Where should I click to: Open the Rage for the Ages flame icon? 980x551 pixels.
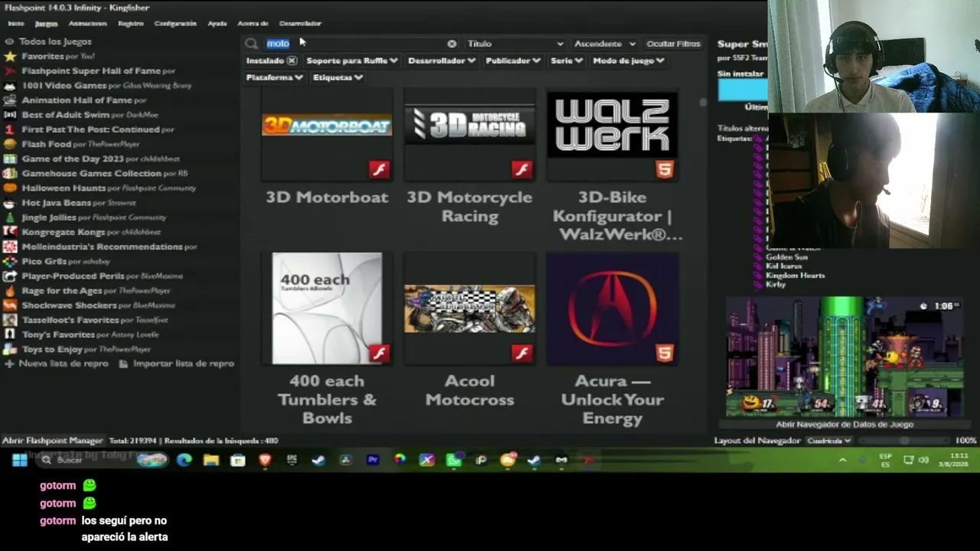(x=10, y=291)
